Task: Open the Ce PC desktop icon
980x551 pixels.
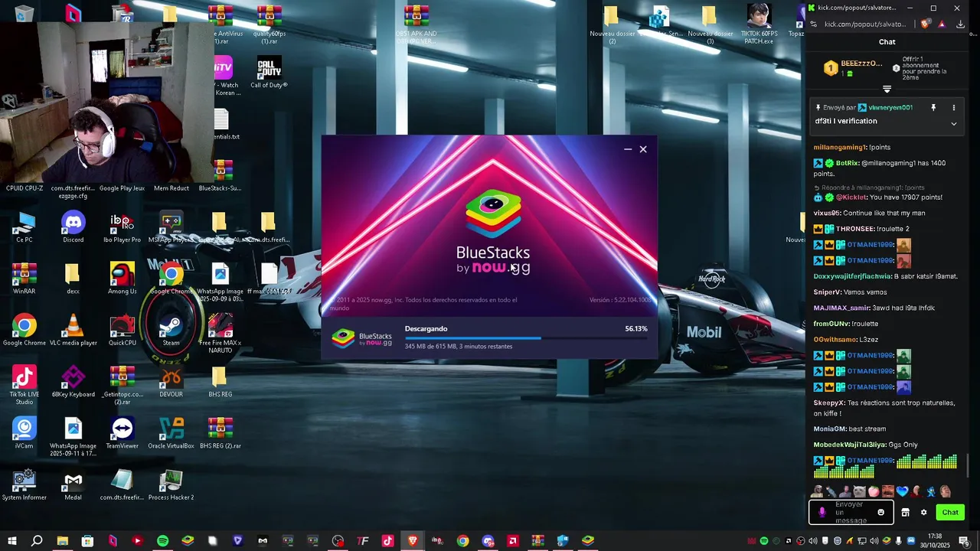Action: pos(24,227)
